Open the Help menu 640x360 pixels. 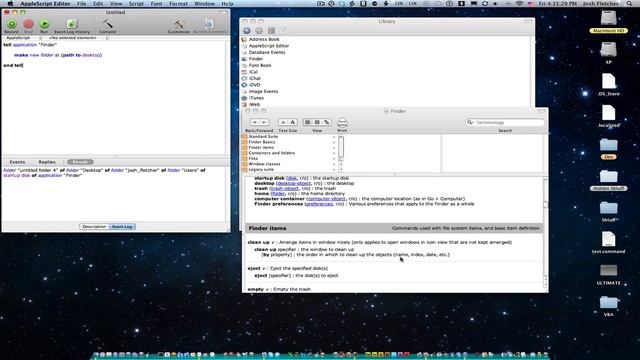[x=227, y=3]
